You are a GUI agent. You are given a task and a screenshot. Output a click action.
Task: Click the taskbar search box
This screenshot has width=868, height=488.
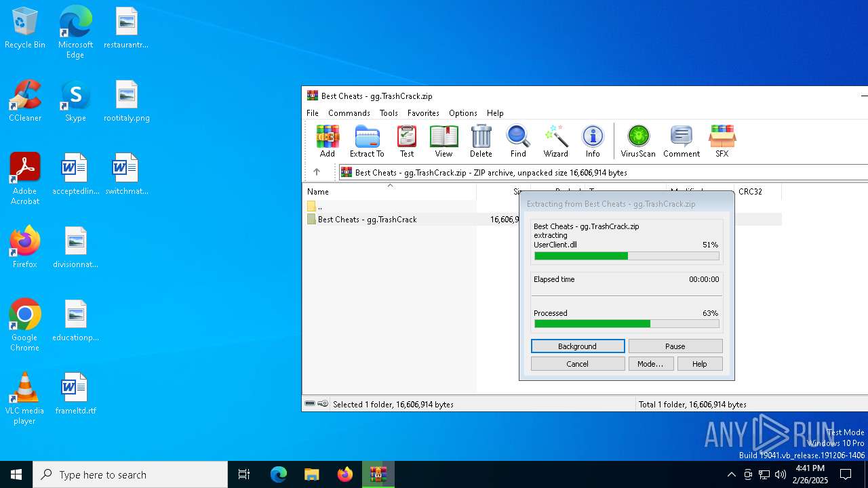point(130,474)
